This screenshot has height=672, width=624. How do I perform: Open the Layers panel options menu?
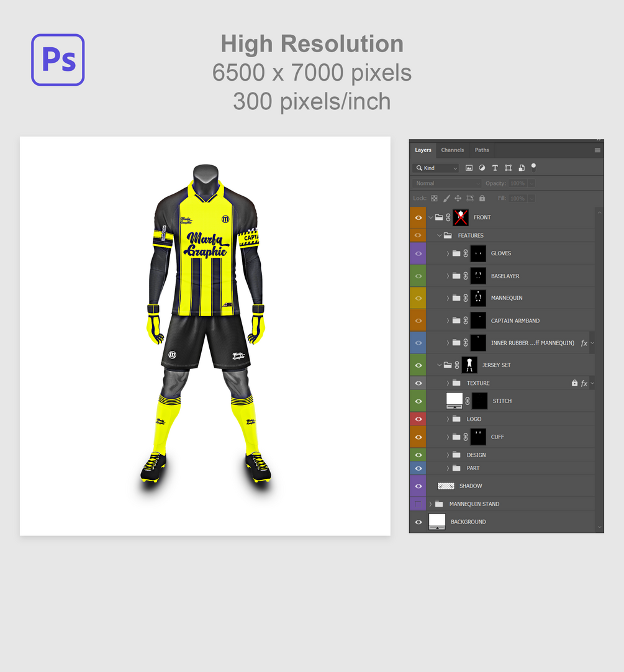[x=597, y=150]
